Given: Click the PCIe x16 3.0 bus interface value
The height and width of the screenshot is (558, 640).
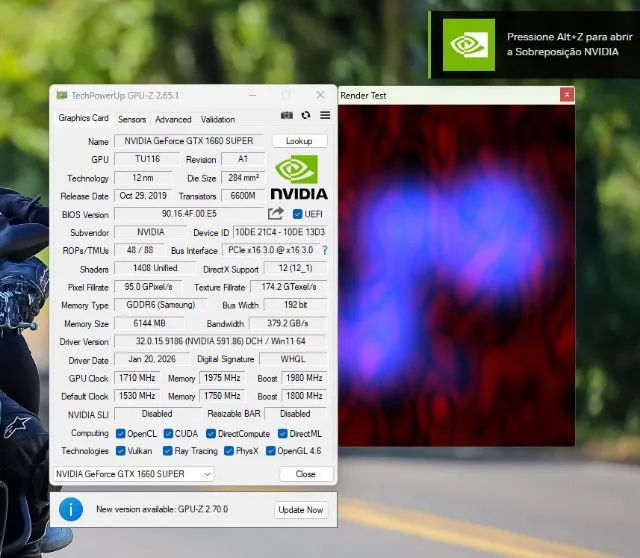Looking at the screenshot, I should [x=271, y=250].
